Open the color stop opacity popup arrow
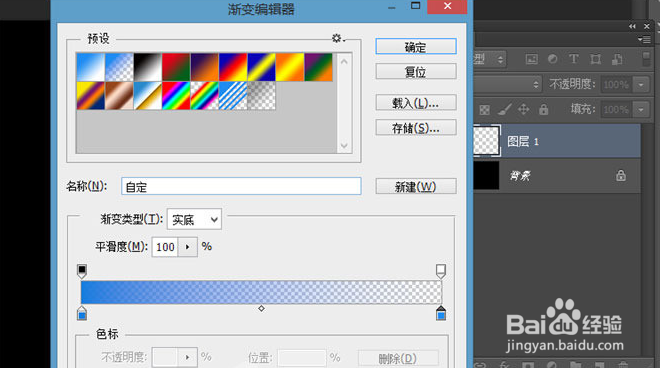This screenshot has height=368, width=660. (x=187, y=357)
